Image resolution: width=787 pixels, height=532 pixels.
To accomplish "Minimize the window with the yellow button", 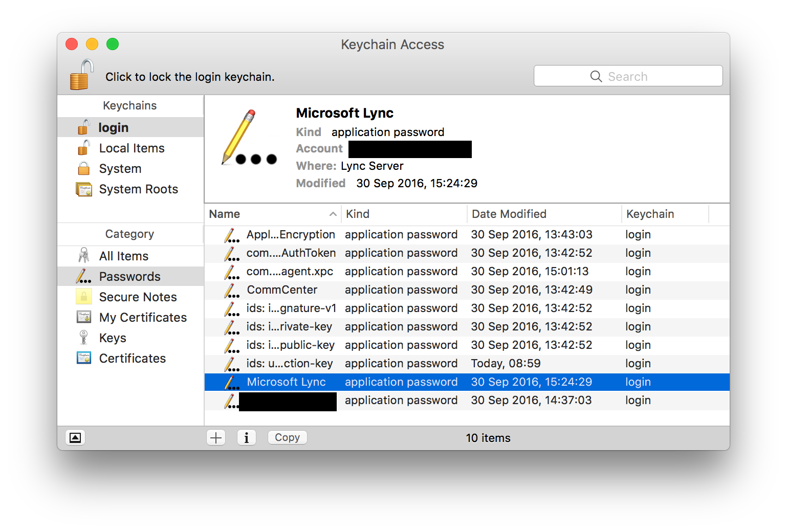I will (92, 44).
